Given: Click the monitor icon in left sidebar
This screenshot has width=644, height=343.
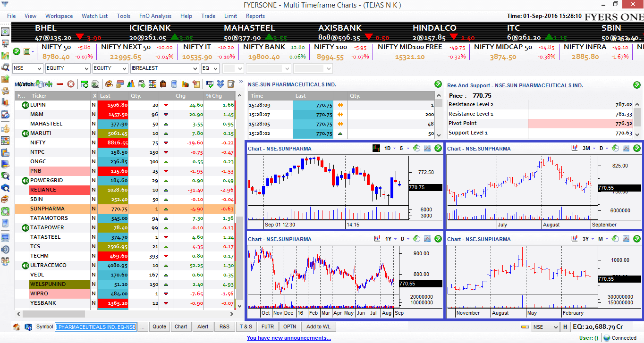Looking at the screenshot, I should (x=5, y=237).
